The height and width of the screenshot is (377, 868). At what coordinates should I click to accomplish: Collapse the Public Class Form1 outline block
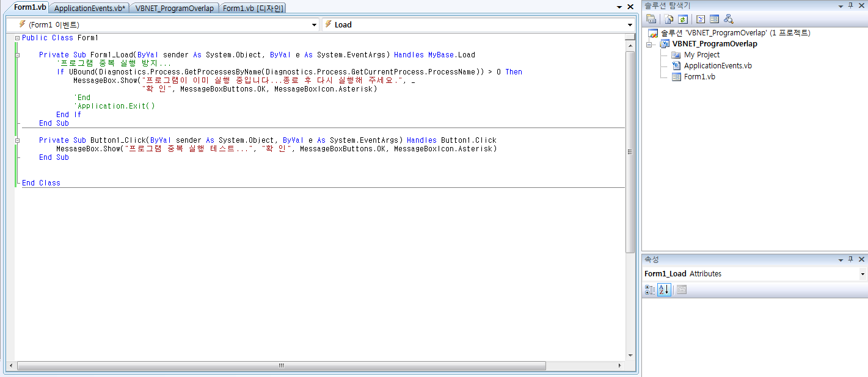point(17,38)
